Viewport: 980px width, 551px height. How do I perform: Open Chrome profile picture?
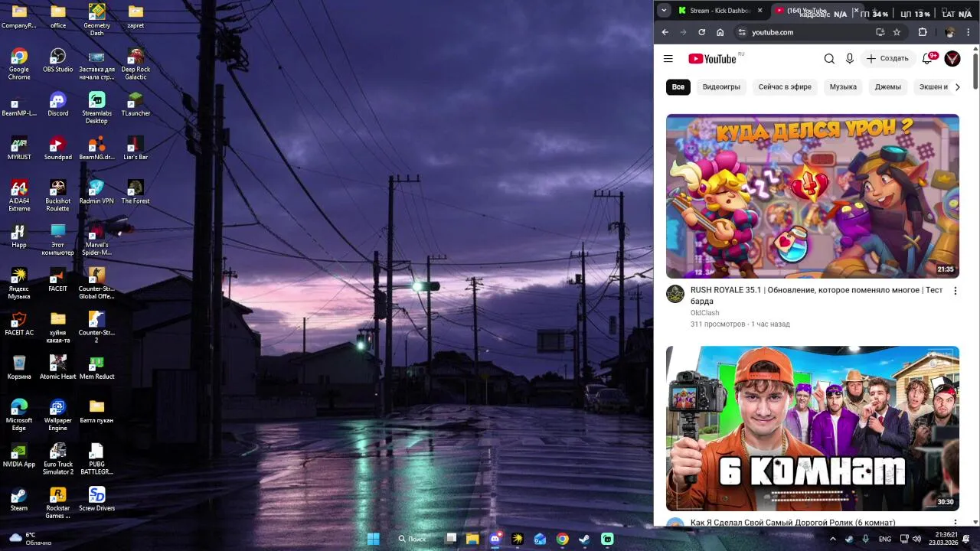click(950, 32)
